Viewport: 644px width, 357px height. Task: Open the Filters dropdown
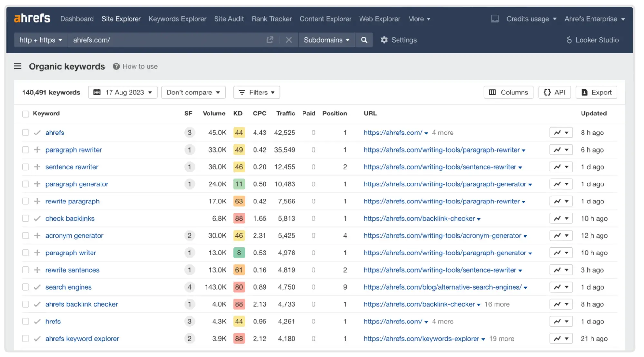click(x=256, y=92)
